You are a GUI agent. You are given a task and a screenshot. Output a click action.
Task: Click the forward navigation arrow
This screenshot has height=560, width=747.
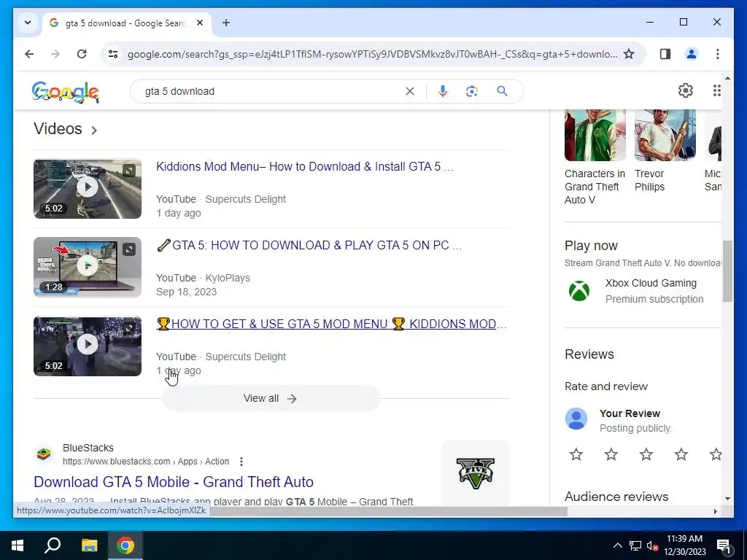coord(55,54)
